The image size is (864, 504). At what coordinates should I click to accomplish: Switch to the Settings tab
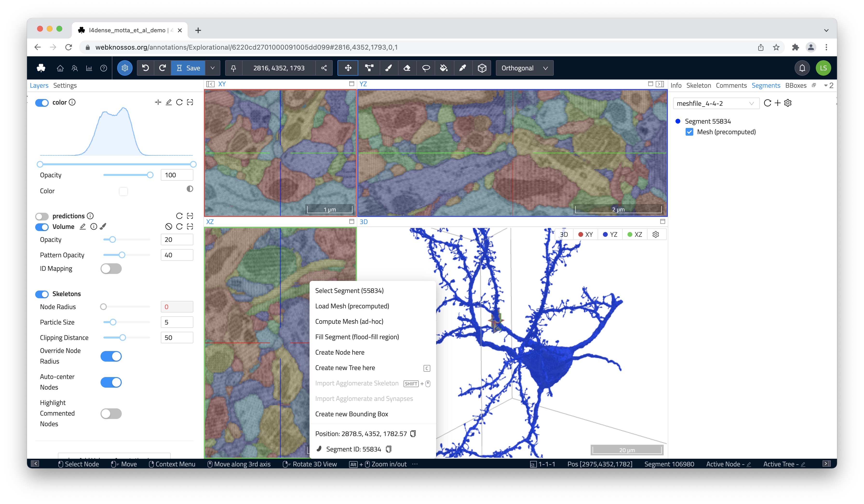(x=65, y=86)
